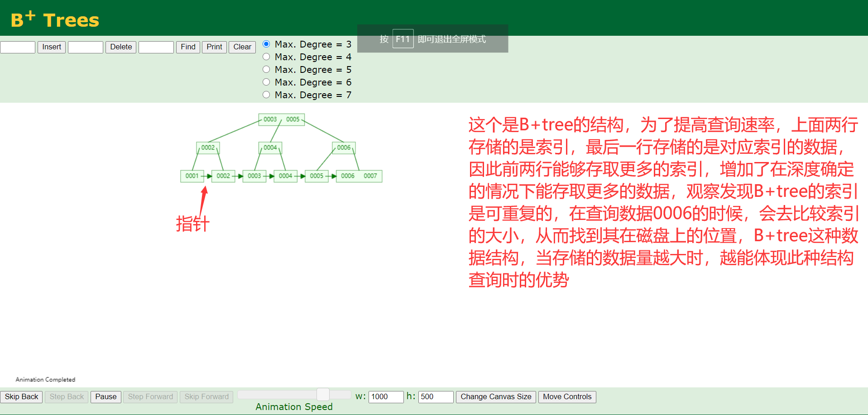
Task: Click the Move Controls button
Action: tap(567, 397)
